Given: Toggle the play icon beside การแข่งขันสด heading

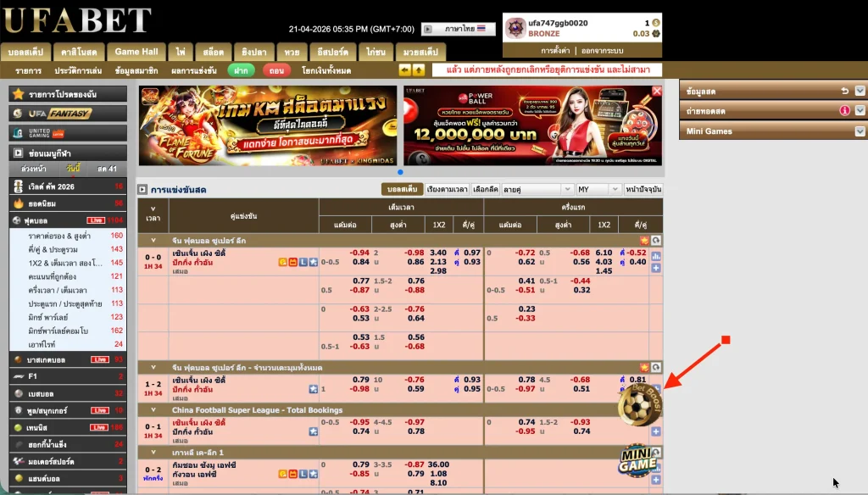Looking at the screenshot, I should [142, 189].
